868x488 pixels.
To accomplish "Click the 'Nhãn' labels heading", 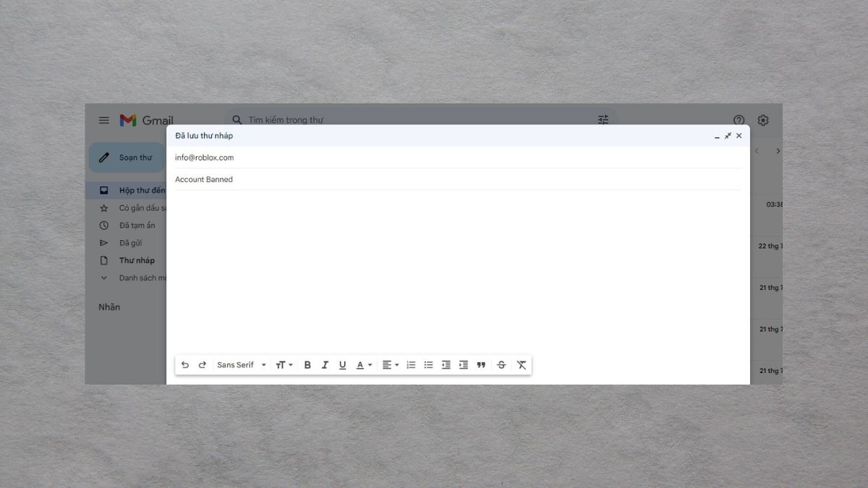I will pos(109,307).
